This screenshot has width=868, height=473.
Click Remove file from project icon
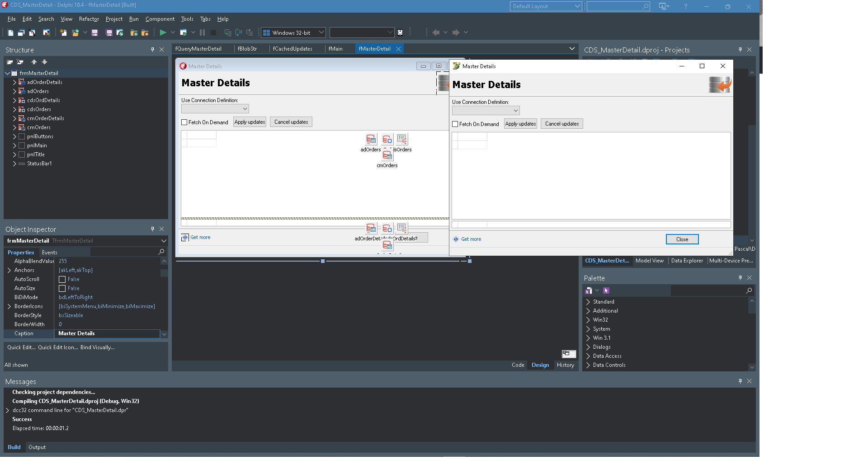[145, 33]
